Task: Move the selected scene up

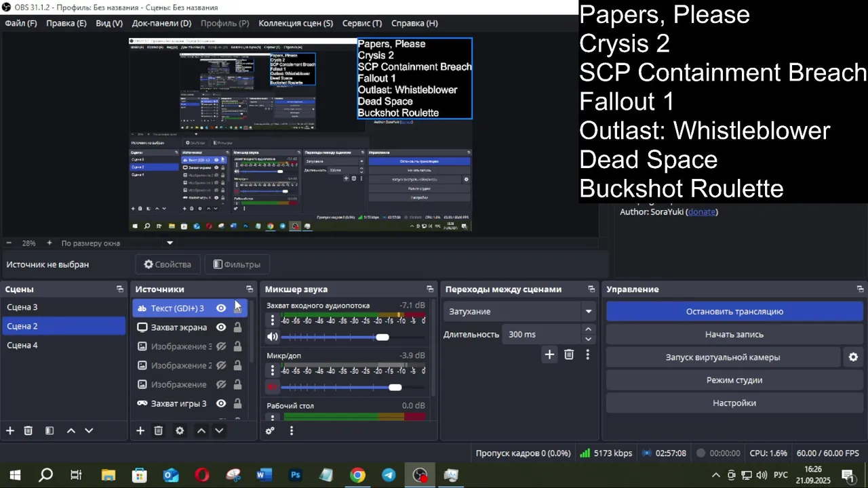Action: pyautogui.click(x=71, y=430)
